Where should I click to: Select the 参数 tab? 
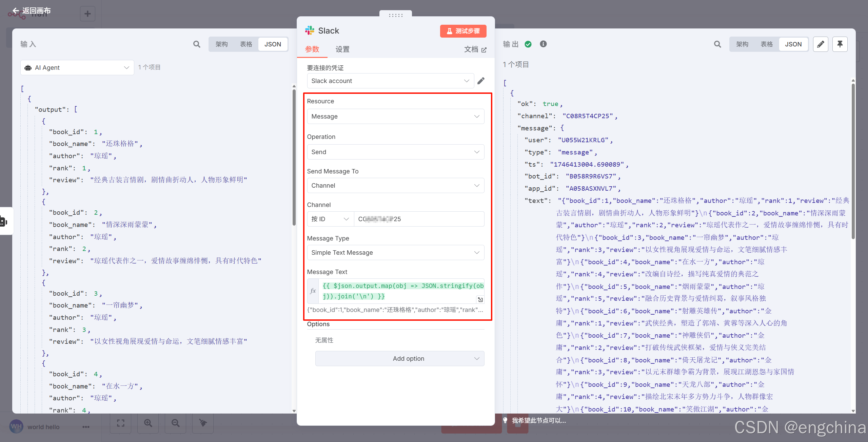point(312,49)
